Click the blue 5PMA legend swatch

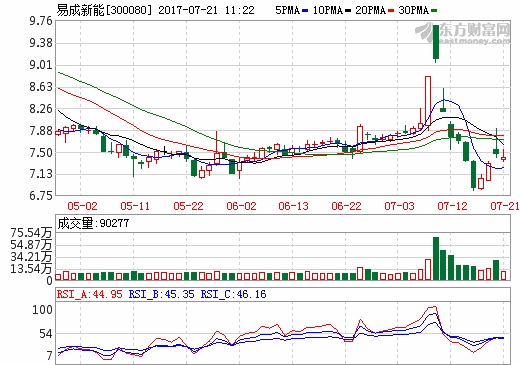pyautogui.click(x=305, y=11)
